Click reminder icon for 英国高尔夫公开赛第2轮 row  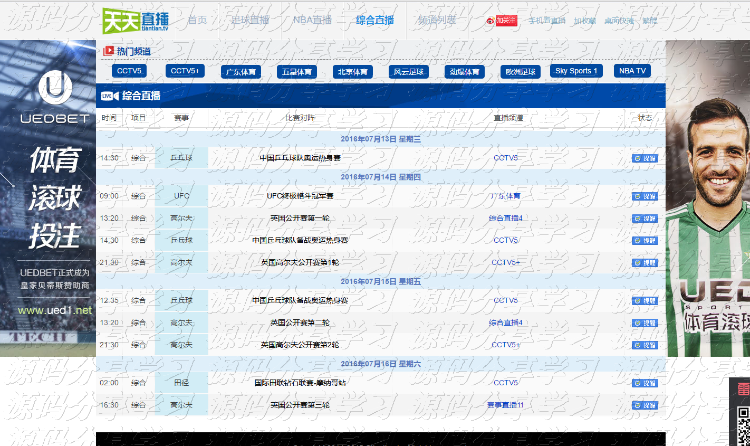tap(645, 345)
